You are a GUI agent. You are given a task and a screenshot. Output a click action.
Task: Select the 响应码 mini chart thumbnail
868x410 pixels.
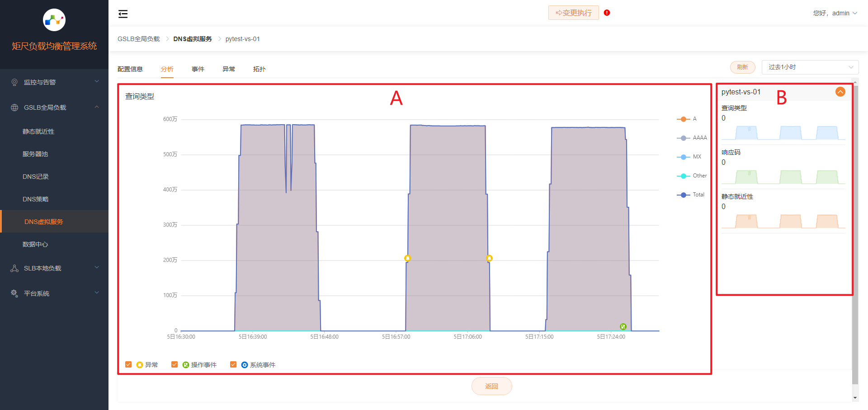[x=783, y=176]
